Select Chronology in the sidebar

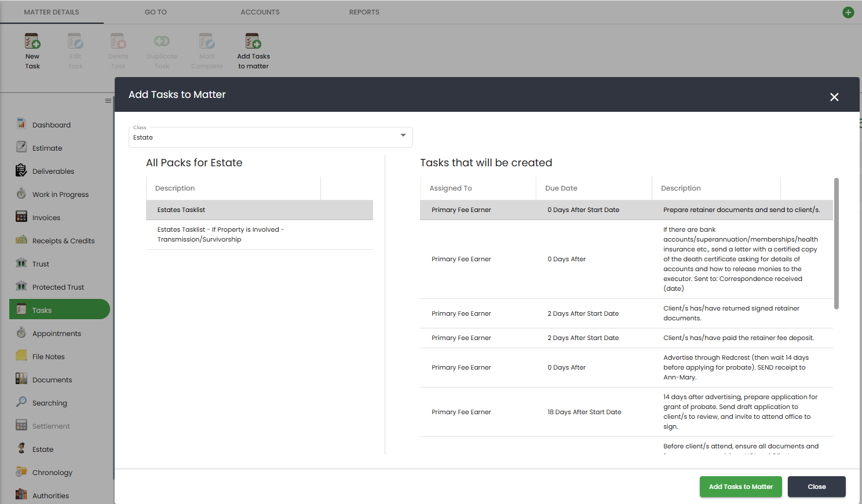coord(52,473)
